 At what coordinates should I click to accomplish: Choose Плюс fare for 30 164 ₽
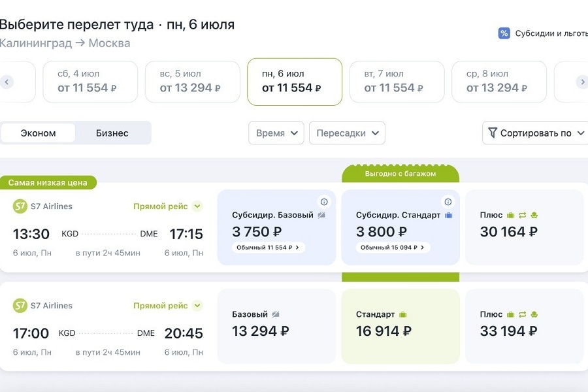point(524,227)
